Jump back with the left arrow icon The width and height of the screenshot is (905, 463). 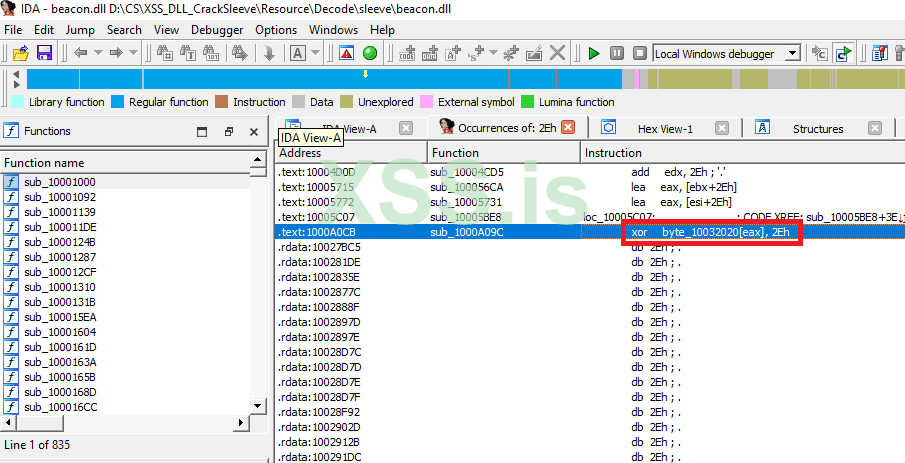pos(81,53)
